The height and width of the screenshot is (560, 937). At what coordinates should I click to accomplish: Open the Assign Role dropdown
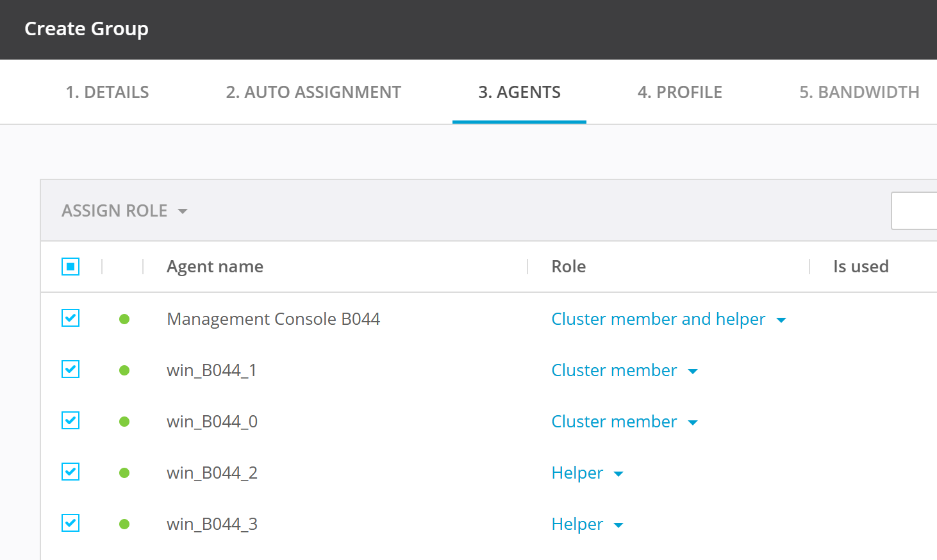(x=124, y=211)
